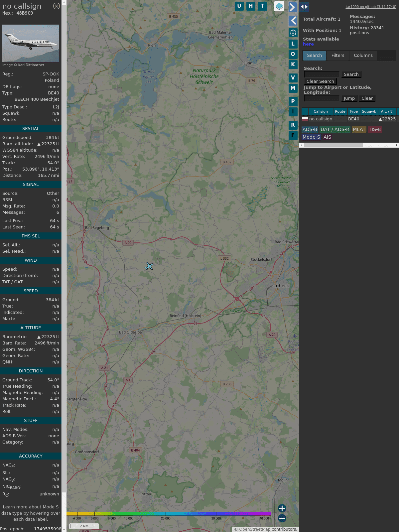
Task: Toggle the sidebar expand arrows button
Action: pos(304,7)
